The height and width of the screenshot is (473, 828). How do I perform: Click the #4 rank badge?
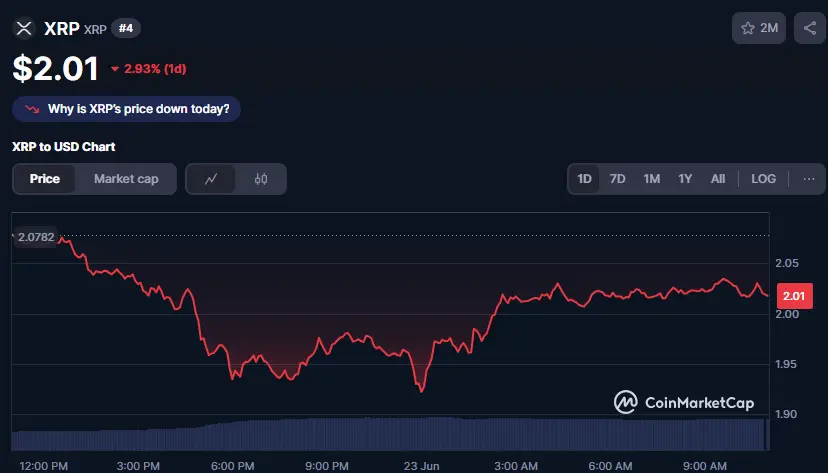pos(126,28)
